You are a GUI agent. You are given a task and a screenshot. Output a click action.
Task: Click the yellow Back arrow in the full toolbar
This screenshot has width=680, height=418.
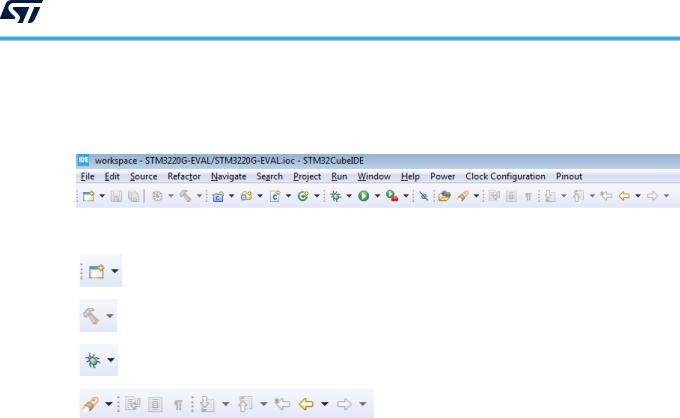point(624,196)
